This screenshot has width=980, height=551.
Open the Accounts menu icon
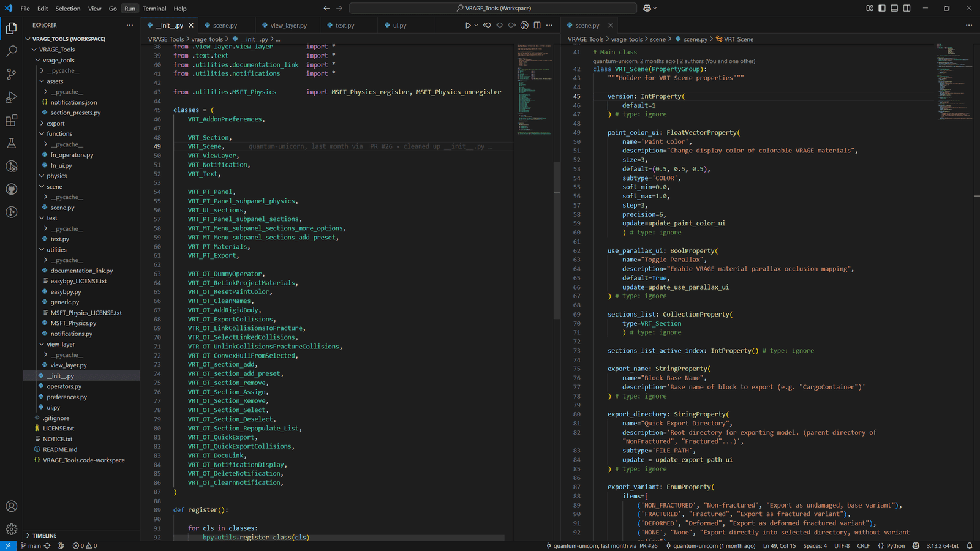11,506
